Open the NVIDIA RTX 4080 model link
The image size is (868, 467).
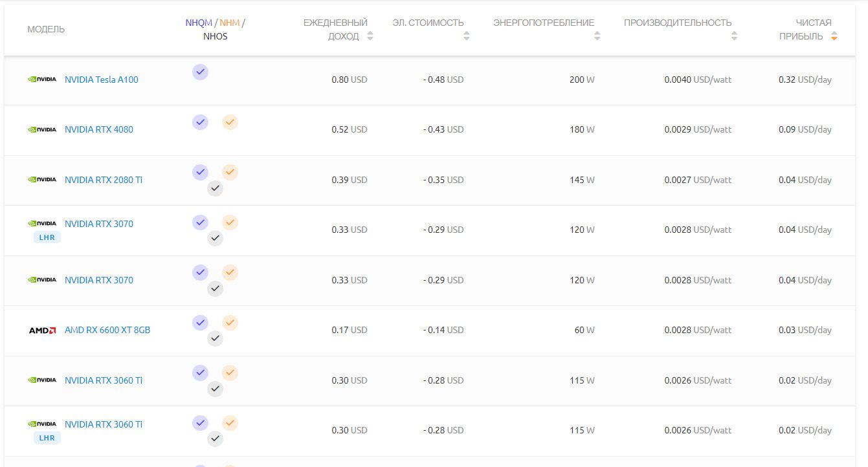[x=99, y=129]
